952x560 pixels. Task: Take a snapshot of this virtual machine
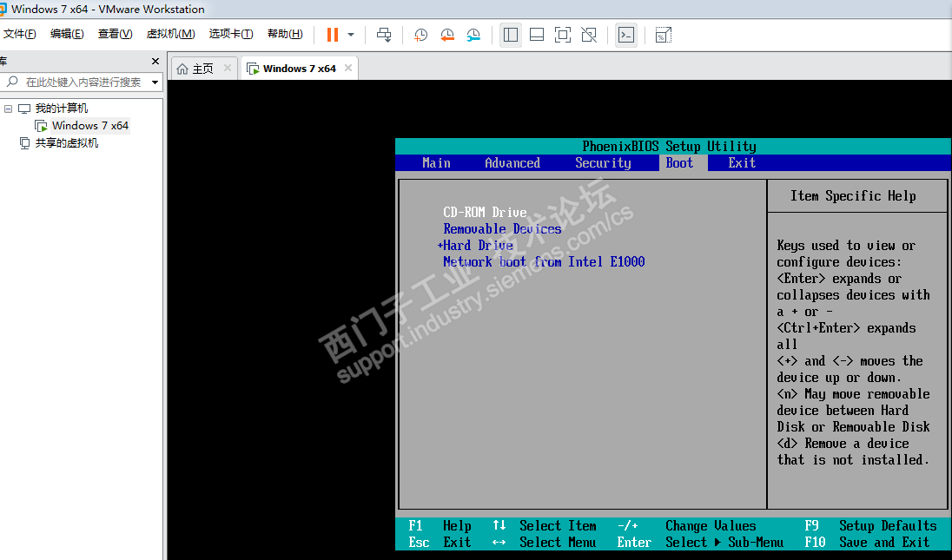coord(420,35)
